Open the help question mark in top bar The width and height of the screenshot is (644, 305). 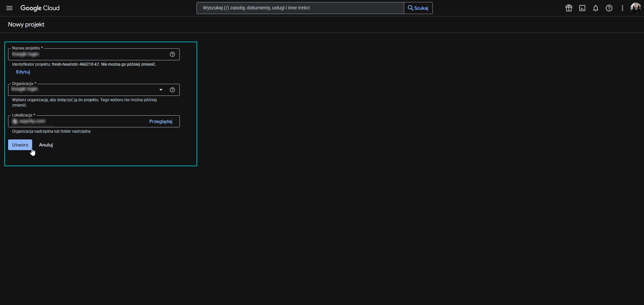point(609,8)
